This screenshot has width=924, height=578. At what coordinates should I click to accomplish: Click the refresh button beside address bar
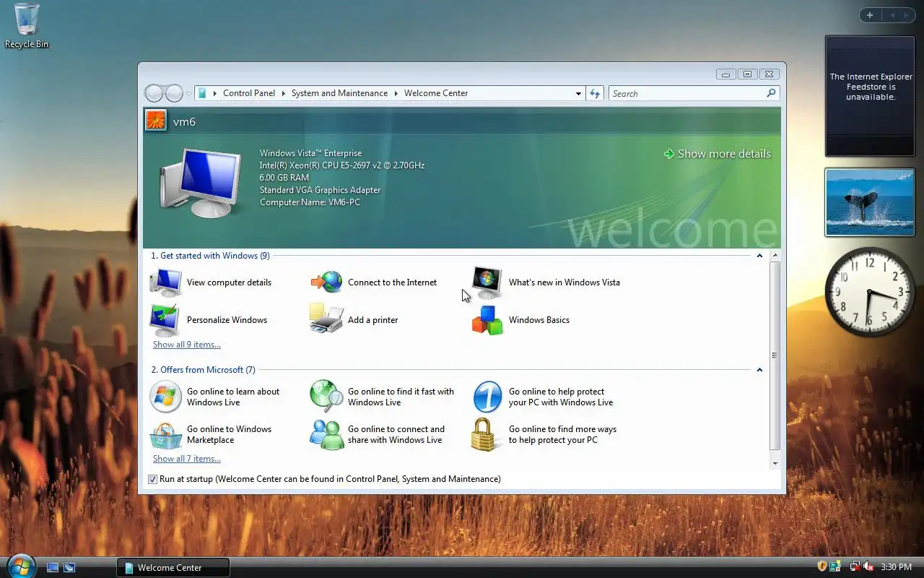(595, 93)
